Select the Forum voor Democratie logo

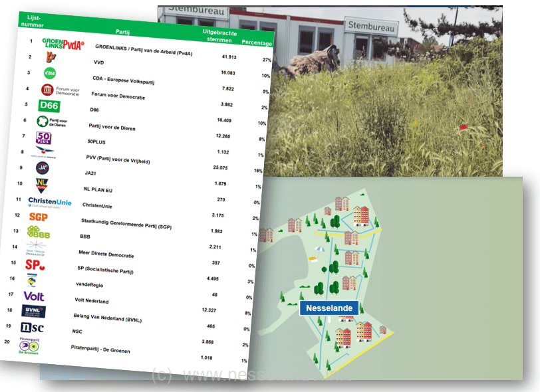click(x=60, y=90)
